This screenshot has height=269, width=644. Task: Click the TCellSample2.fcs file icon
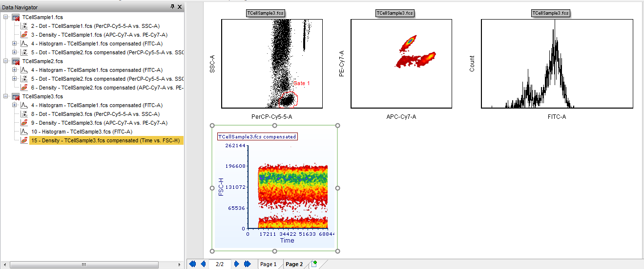tap(16, 62)
